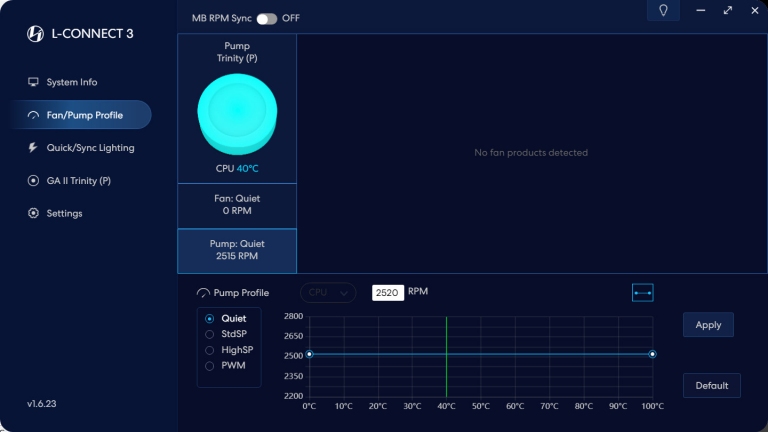
Task: Open GA II Trinity (P) page
Action: pos(78,181)
